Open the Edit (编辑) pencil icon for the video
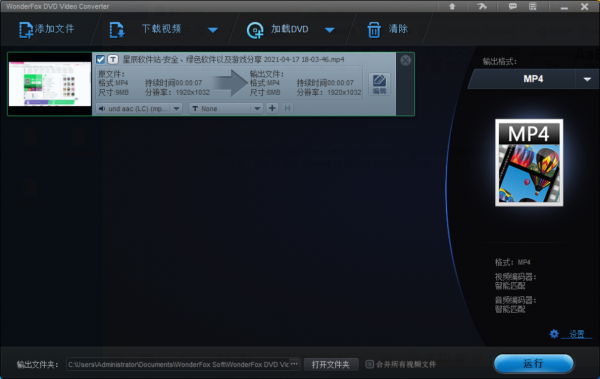 tap(379, 84)
